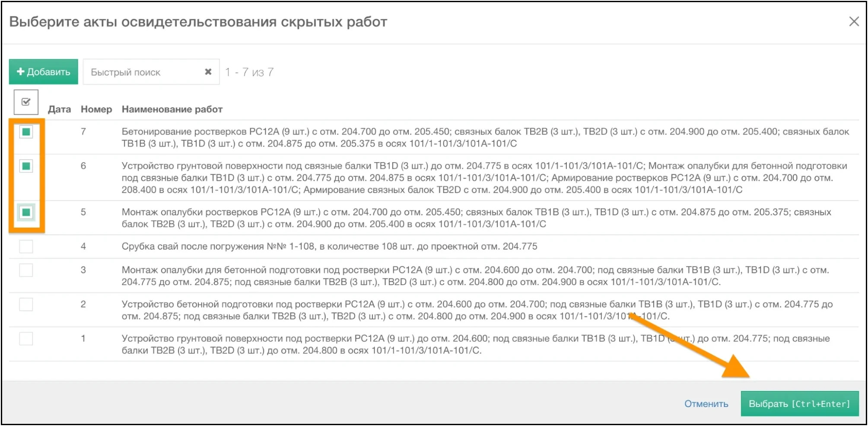The height and width of the screenshot is (426, 868).
Task: Click the select-all checkbox icon in header
Action: click(25, 102)
